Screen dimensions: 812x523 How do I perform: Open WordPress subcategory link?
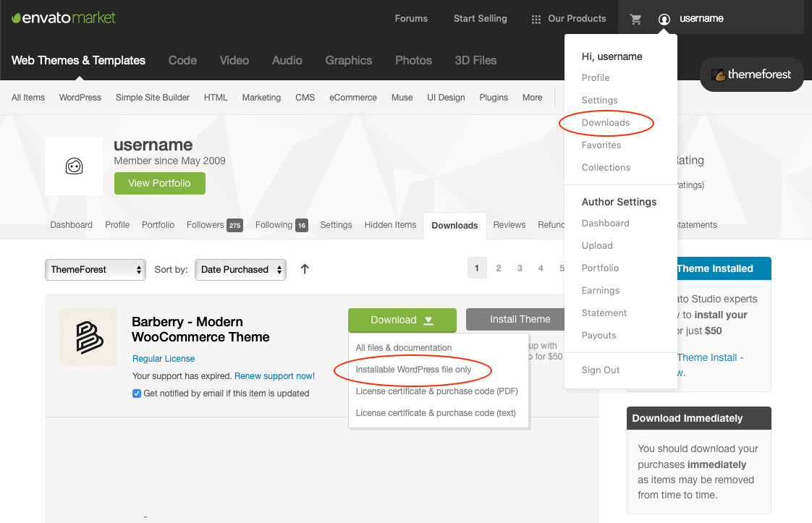[x=80, y=98]
